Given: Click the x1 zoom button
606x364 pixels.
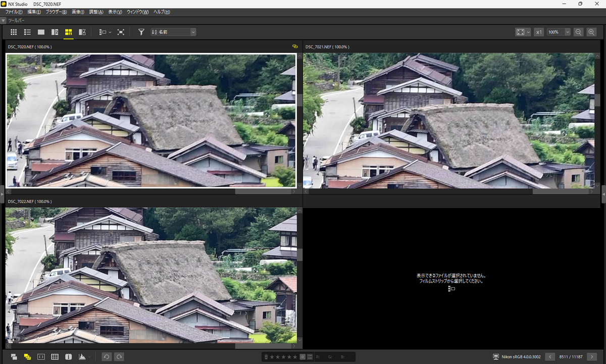Looking at the screenshot, I should pyautogui.click(x=539, y=32).
